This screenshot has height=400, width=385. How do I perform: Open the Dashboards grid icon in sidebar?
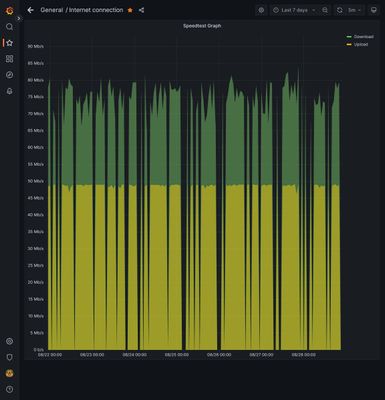(9, 59)
